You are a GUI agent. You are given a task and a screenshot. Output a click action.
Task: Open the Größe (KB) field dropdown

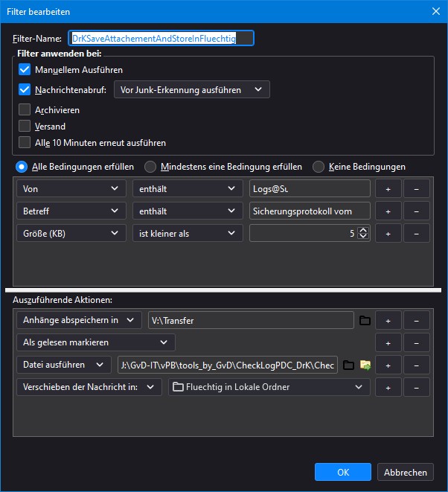[71, 233]
